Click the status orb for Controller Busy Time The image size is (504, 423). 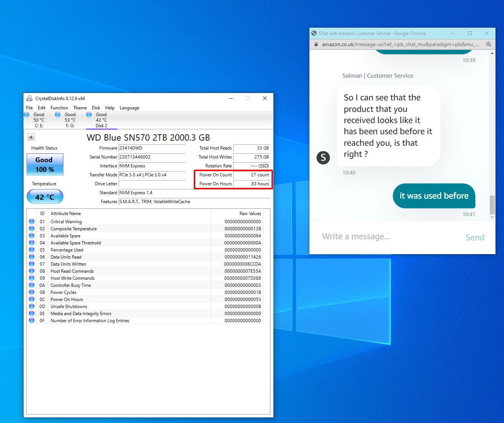pos(32,285)
